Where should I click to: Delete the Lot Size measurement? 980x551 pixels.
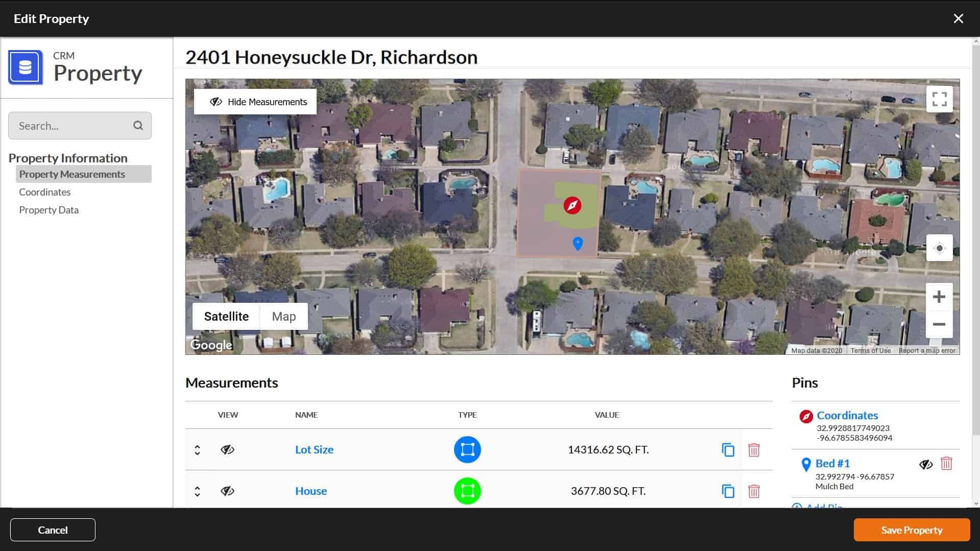click(x=754, y=450)
